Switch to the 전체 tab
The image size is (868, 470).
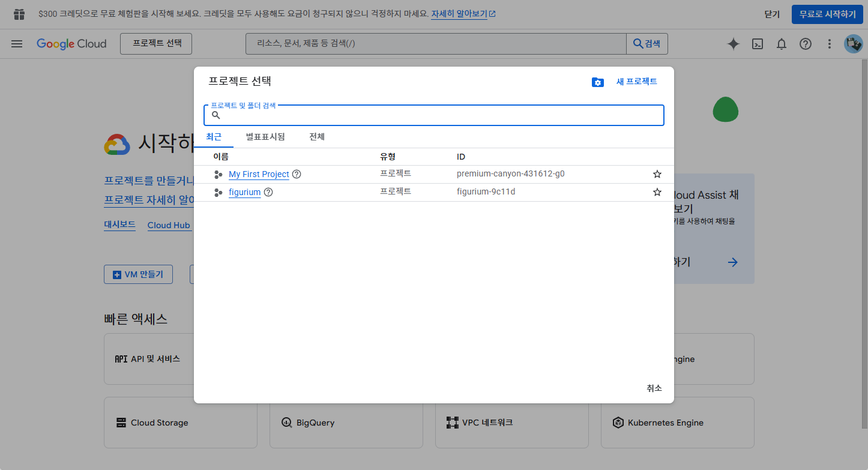[x=317, y=137]
